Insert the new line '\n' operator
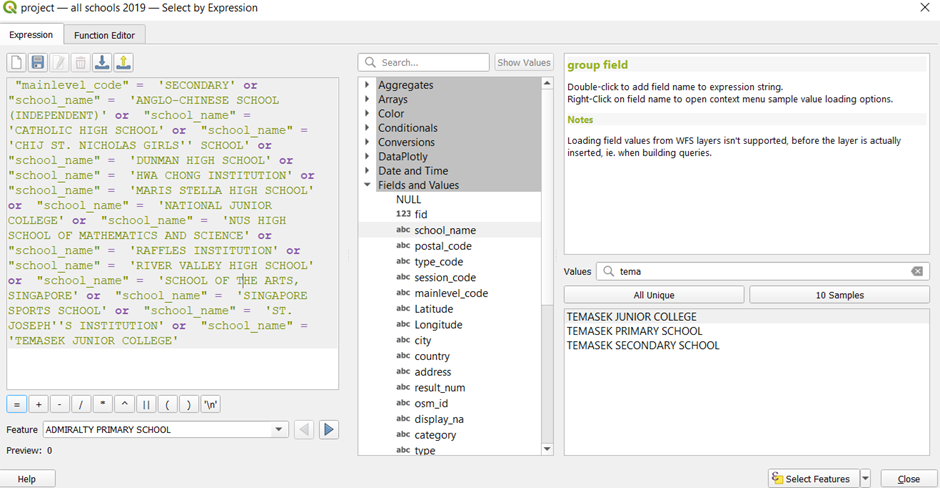This screenshot has height=488, width=940. [211, 404]
